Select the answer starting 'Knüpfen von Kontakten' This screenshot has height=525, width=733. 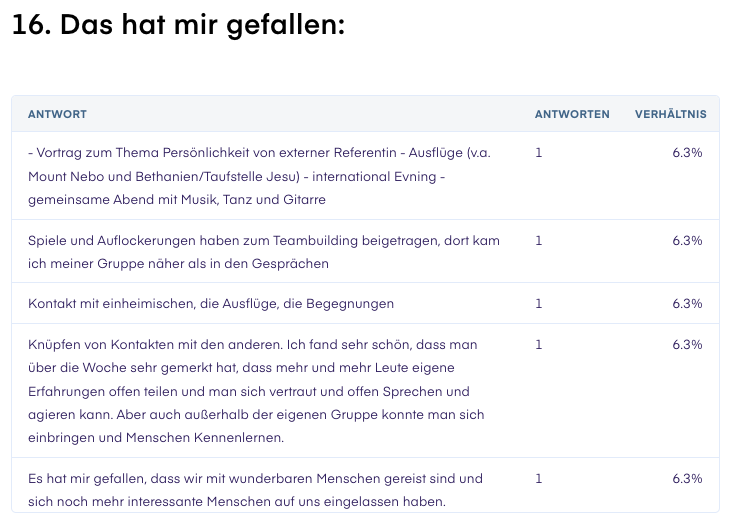(365, 391)
